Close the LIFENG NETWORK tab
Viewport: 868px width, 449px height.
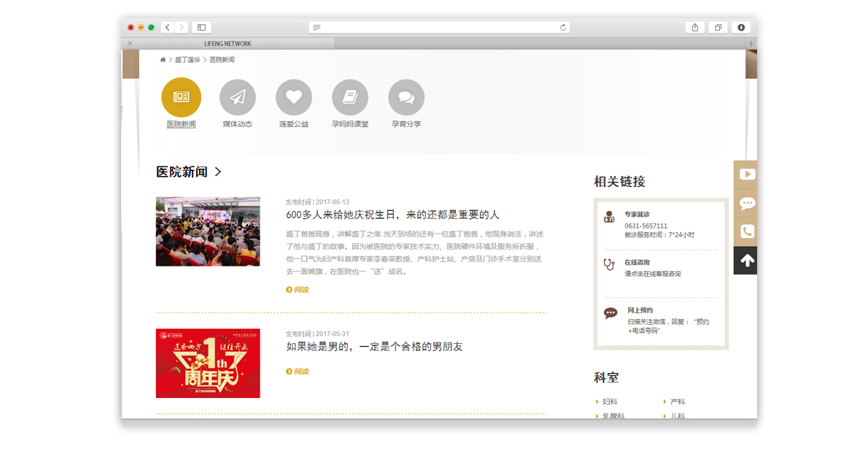click(x=130, y=43)
